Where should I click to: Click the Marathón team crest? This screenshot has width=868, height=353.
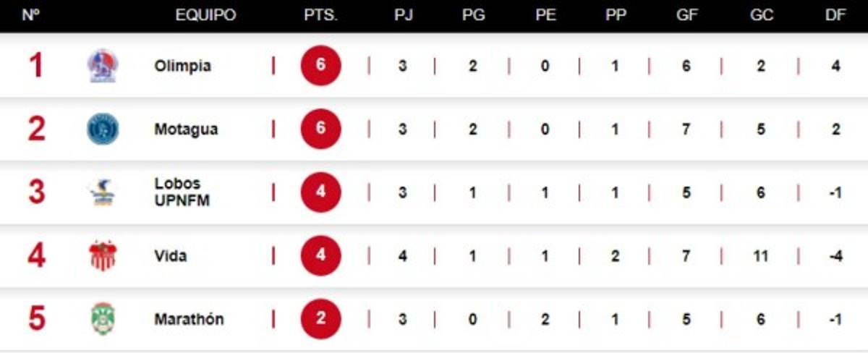102,319
